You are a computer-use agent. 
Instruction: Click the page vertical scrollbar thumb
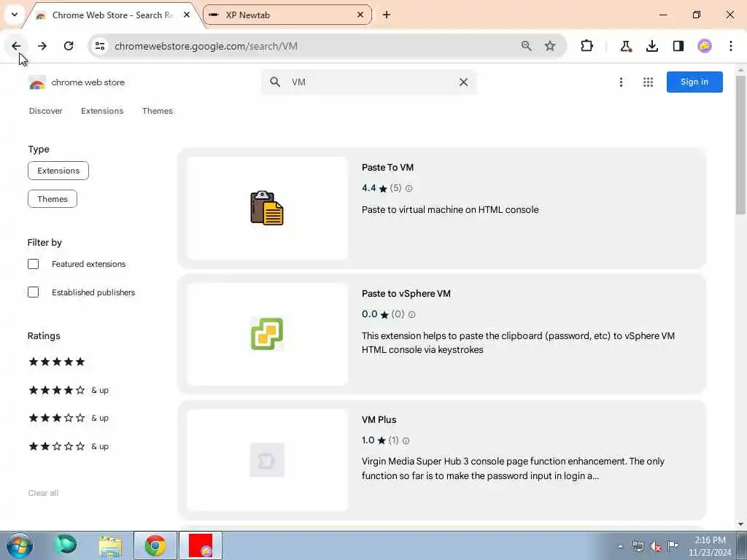[741, 145]
